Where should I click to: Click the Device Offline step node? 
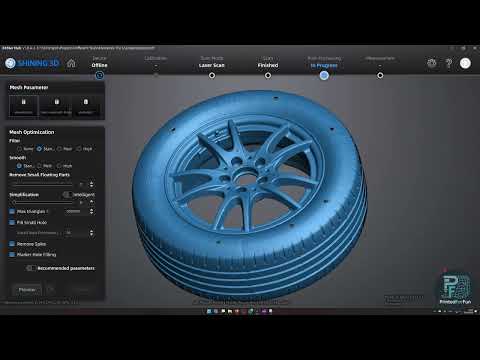(99, 76)
